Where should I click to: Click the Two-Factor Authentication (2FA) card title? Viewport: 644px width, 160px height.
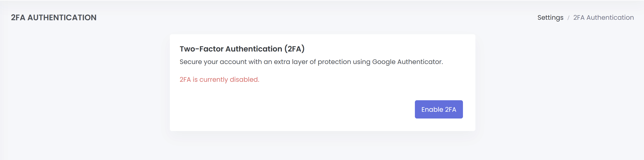[x=242, y=49]
